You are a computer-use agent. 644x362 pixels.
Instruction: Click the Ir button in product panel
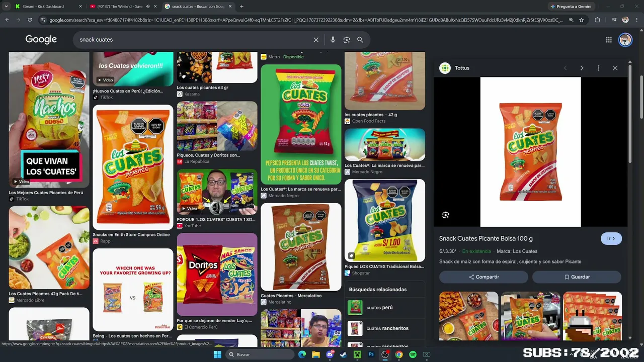[x=611, y=238]
